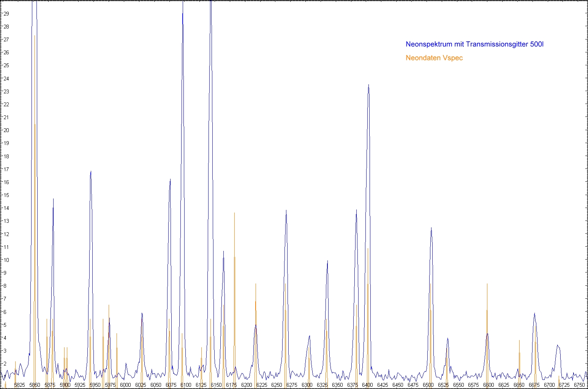588x389 pixels.
Task: Select the blue peak top near 6335
Action: (327, 261)
